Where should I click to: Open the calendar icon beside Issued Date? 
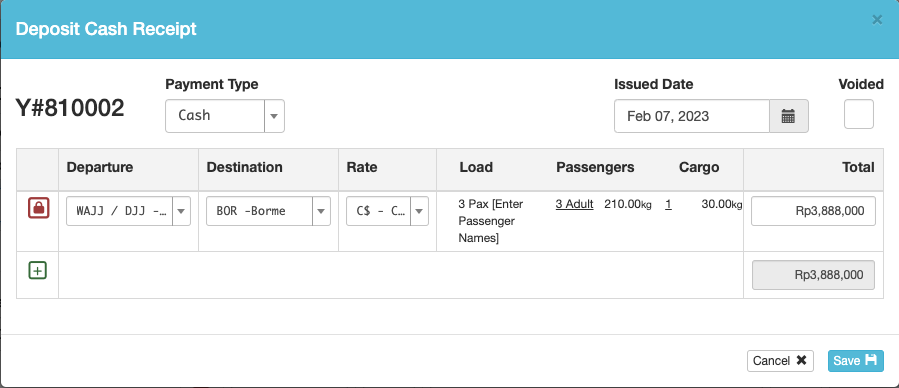[x=788, y=116]
